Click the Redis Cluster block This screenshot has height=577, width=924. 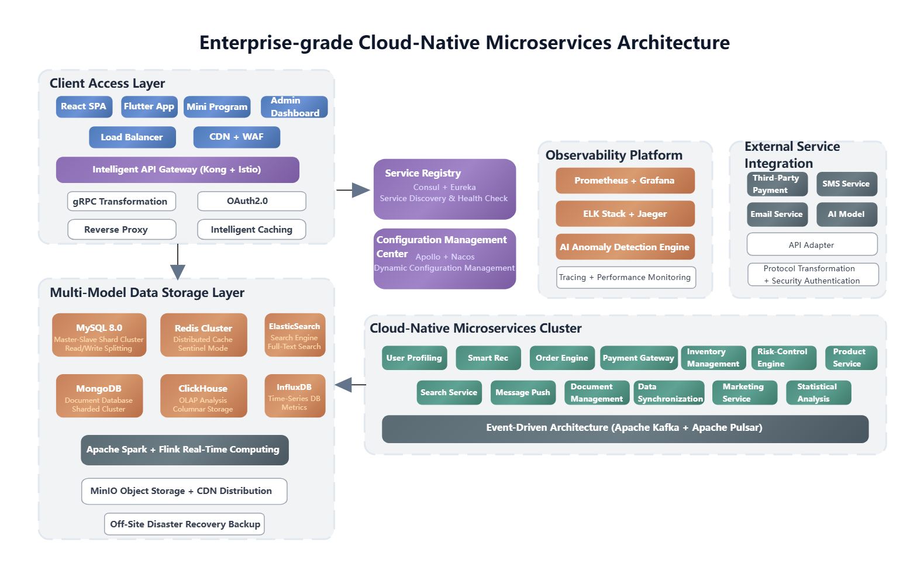(x=204, y=335)
